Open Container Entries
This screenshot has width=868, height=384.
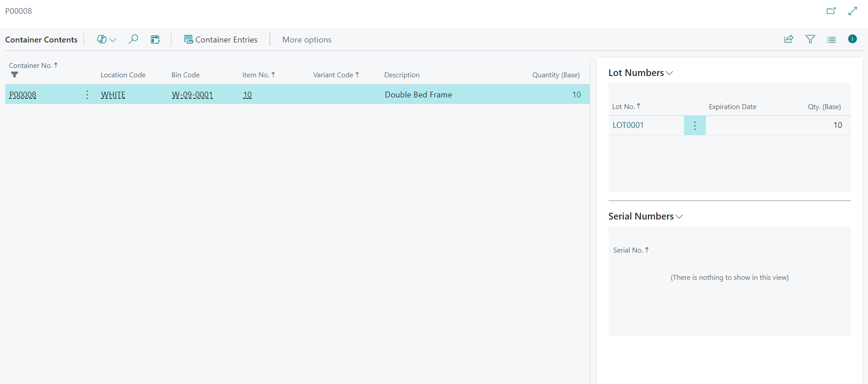(x=221, y=40)
